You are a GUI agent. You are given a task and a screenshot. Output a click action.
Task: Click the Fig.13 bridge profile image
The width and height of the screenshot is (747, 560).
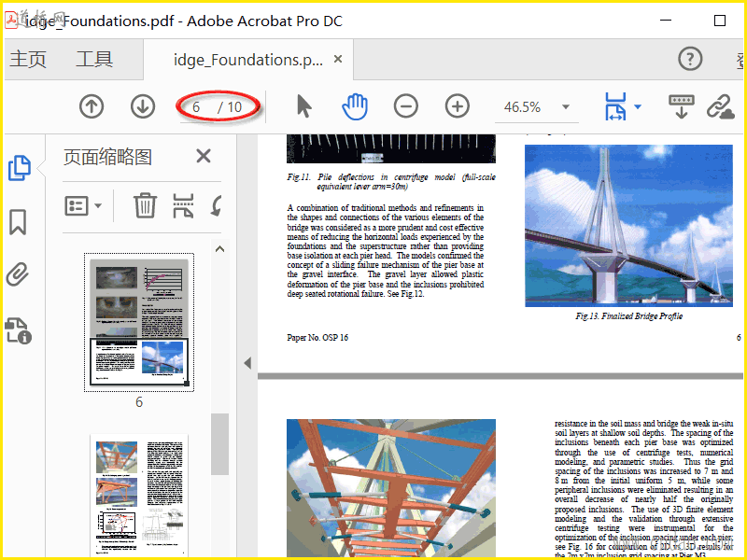click(628, 226)
